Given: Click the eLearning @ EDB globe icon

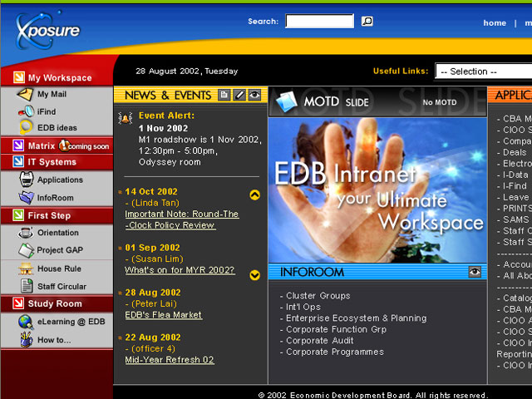Looking at the screenshot, I should click(x=26, y=322).
